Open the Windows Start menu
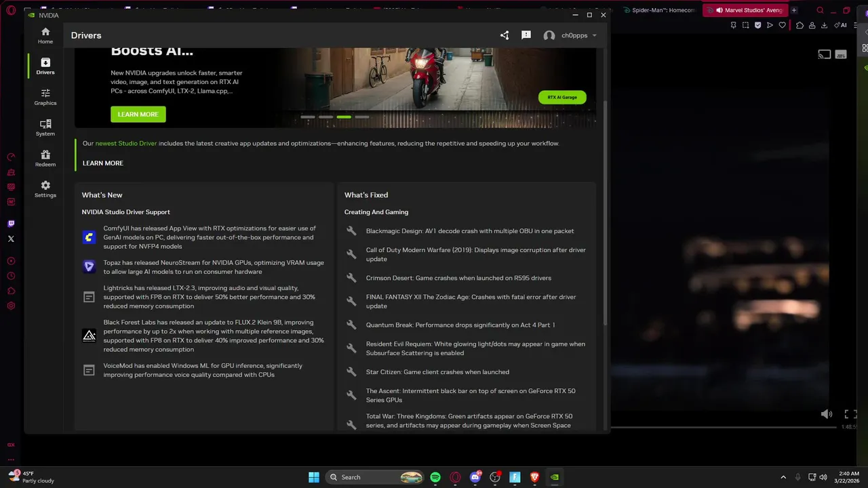 314,477
